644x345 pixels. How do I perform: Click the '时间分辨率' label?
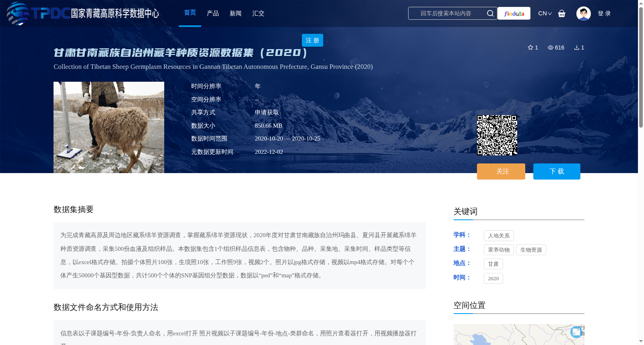tap(206, 86)
